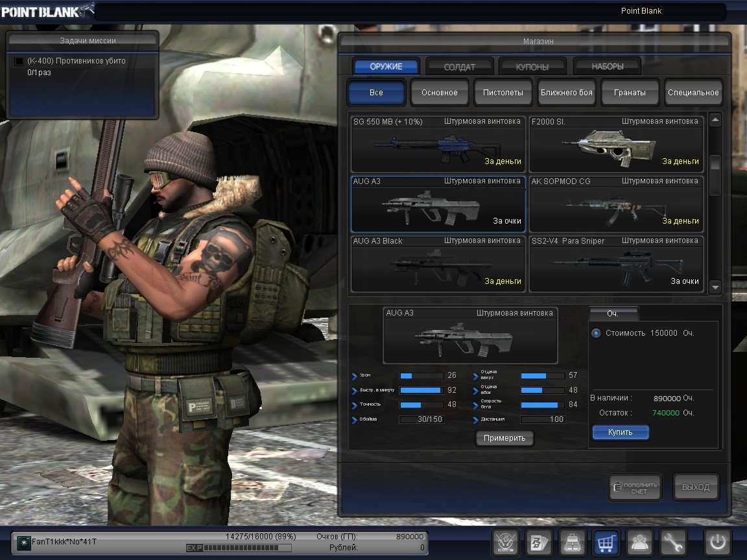Screen dimensions: 747x560
Task: Filter weapons by Все
Action: pos(376,93)
